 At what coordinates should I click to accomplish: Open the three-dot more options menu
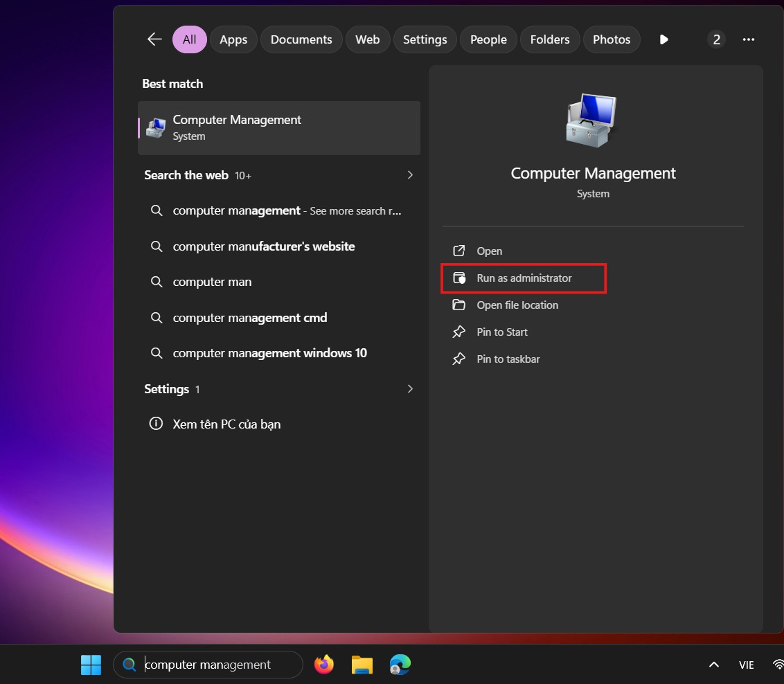tap(748, 39)
